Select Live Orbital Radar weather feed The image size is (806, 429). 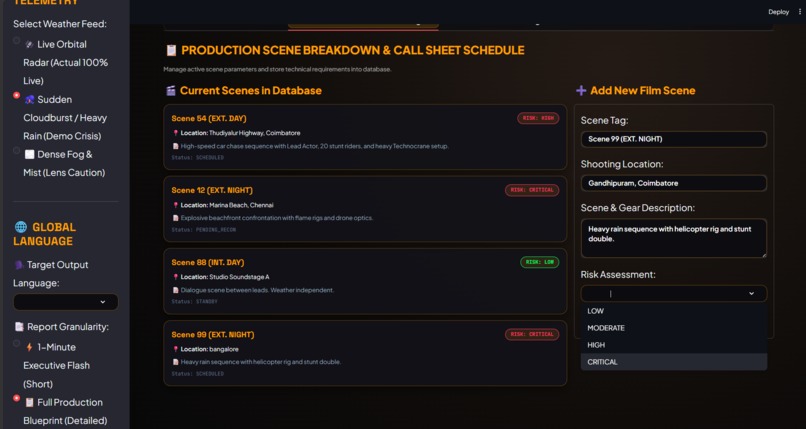pos(16,41)
